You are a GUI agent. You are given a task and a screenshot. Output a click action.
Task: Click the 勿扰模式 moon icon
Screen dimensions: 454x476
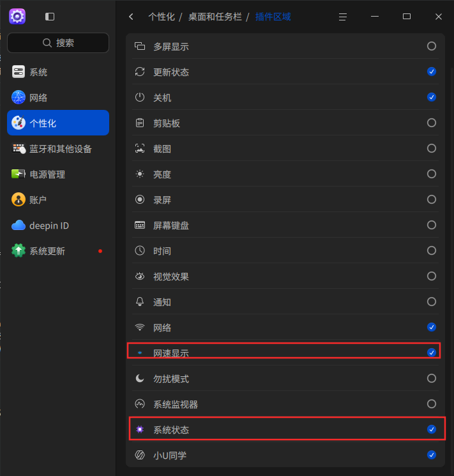[x=140, y=378]
